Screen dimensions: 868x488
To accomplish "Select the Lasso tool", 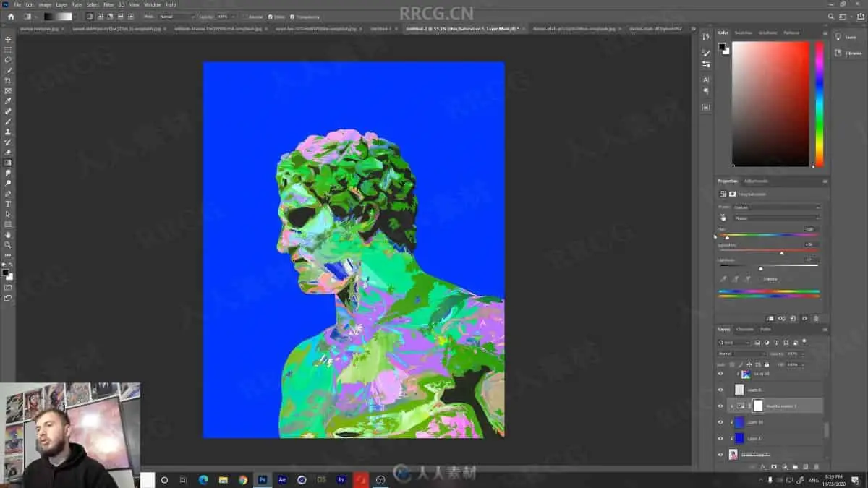I will [x=8, y=60].
